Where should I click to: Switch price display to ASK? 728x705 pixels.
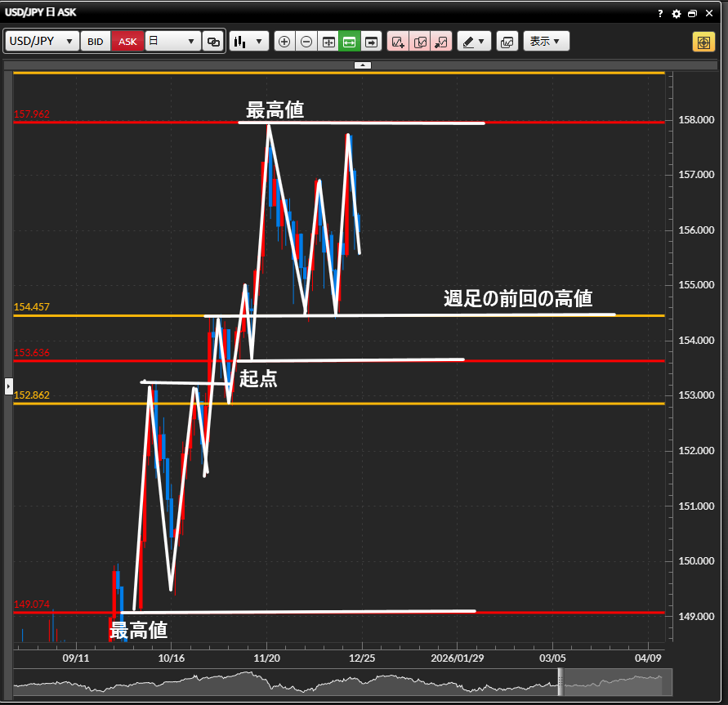coord(127,42)
